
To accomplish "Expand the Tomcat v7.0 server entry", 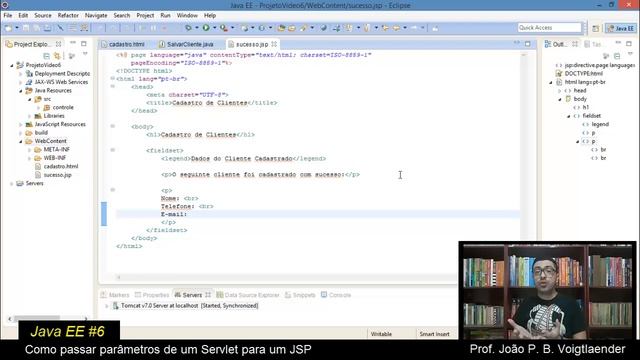I will click(107, 306).
